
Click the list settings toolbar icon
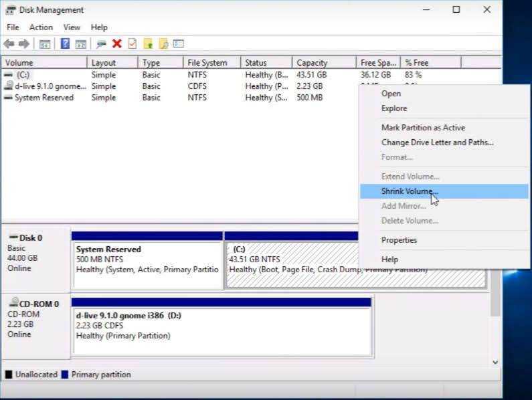coord(179,43)
